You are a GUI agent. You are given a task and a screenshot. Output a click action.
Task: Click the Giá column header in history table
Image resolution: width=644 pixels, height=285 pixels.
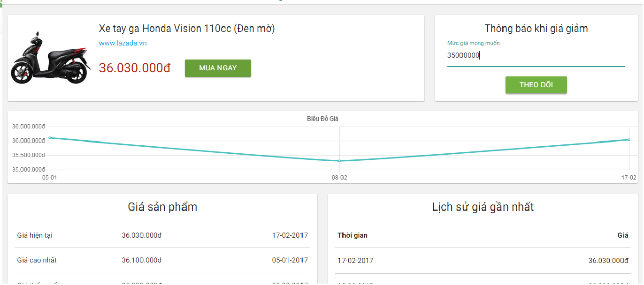pyautogui.click(x=623, y=235)
